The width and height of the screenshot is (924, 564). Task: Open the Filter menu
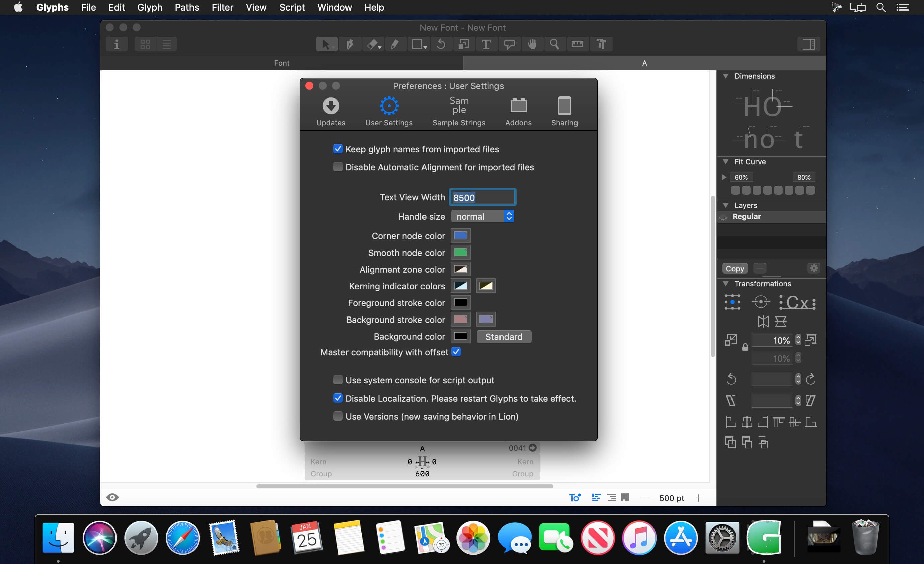[222, 7]
